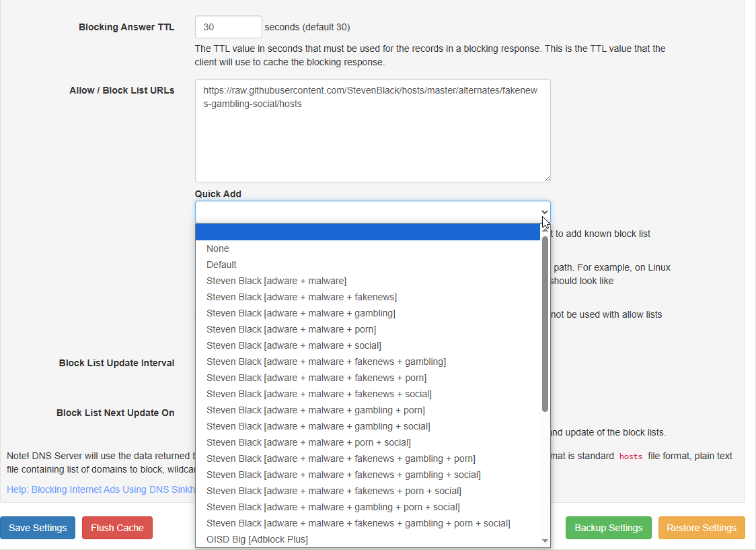
Task: Click the textarea resize grip corner
Action: coord(547,178)
